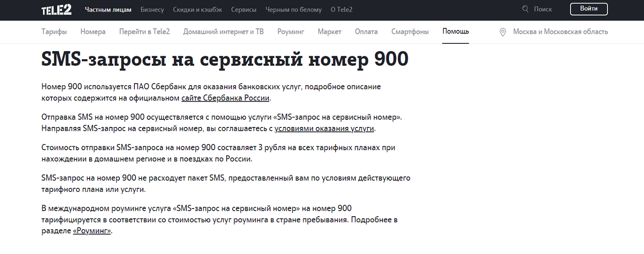This screenshot has width=644, height=254.
Task: Open the Номера tab
Action: (x=93, y=32)
